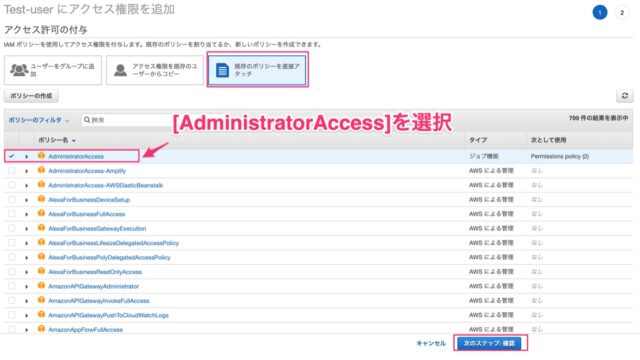This screenshot has width=640, height=360.
Task: Check the AdministratorAccess-Amplify checkbox
Action: [11, 171]
